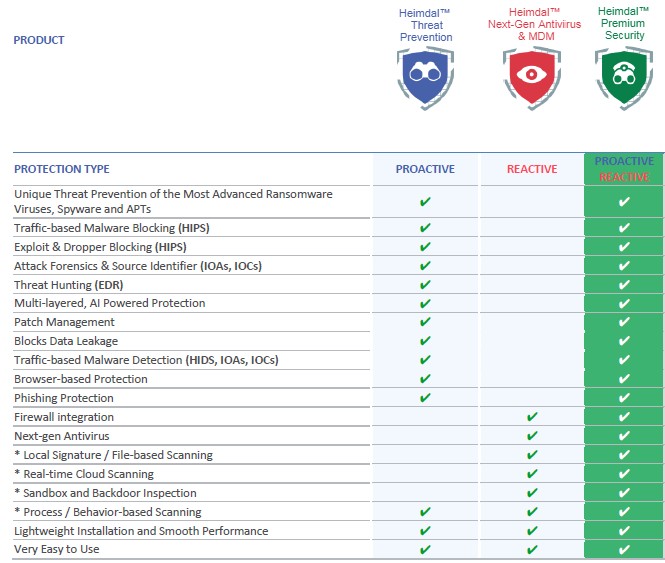Click Very Easy to Use Proactive checkmark

(x=425, y=549)
